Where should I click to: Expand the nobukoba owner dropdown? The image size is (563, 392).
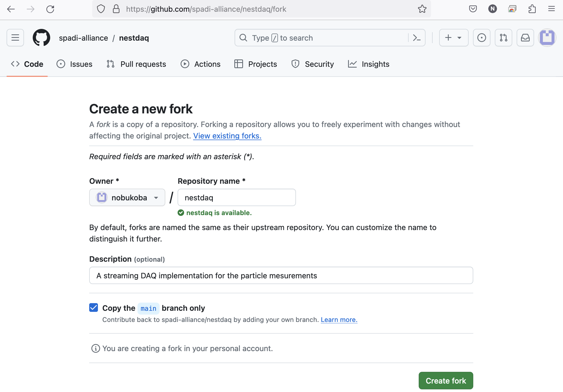127,197
